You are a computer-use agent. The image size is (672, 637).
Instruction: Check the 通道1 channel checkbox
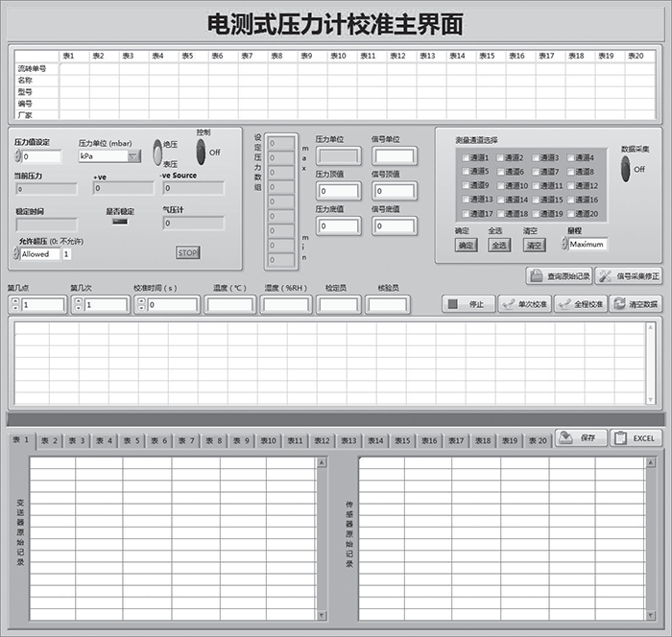coord(467,158)
